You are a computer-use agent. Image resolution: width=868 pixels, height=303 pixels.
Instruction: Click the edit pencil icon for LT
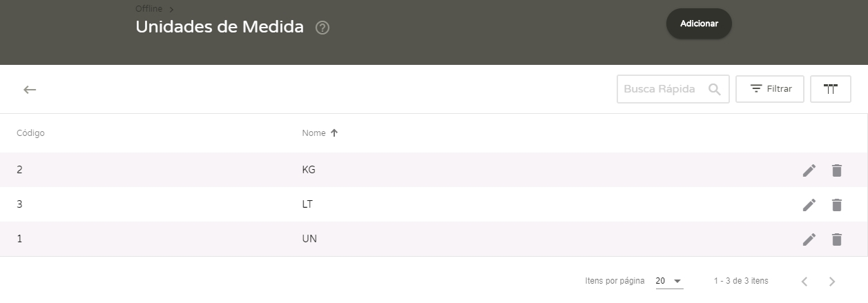(x=809, y=205)
